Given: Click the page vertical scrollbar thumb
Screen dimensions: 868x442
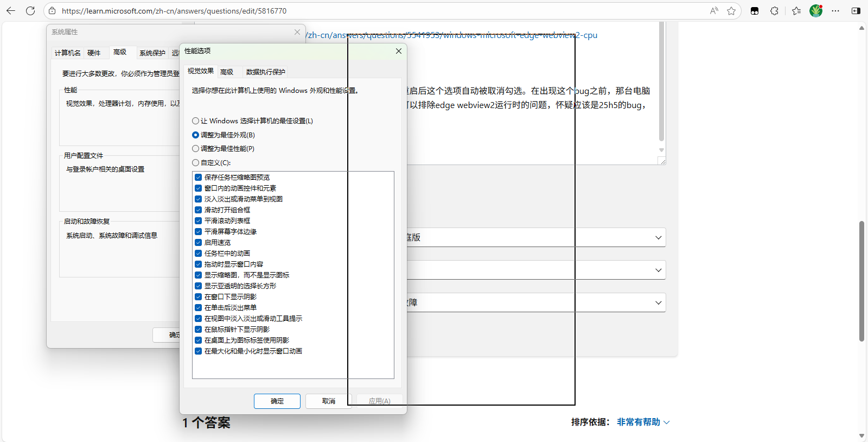Looking at the screenshot, I should (x=861, y=281).
